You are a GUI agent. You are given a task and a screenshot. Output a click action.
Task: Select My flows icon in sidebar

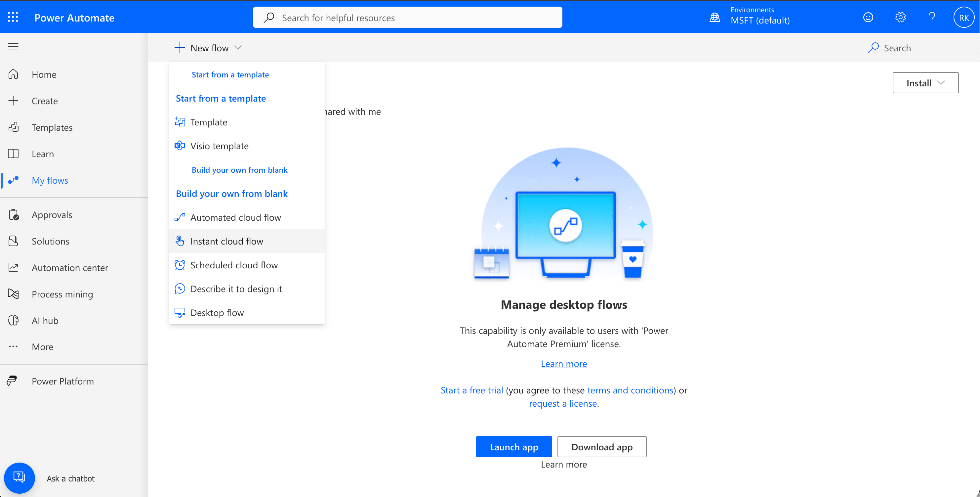tap(13, 180)
